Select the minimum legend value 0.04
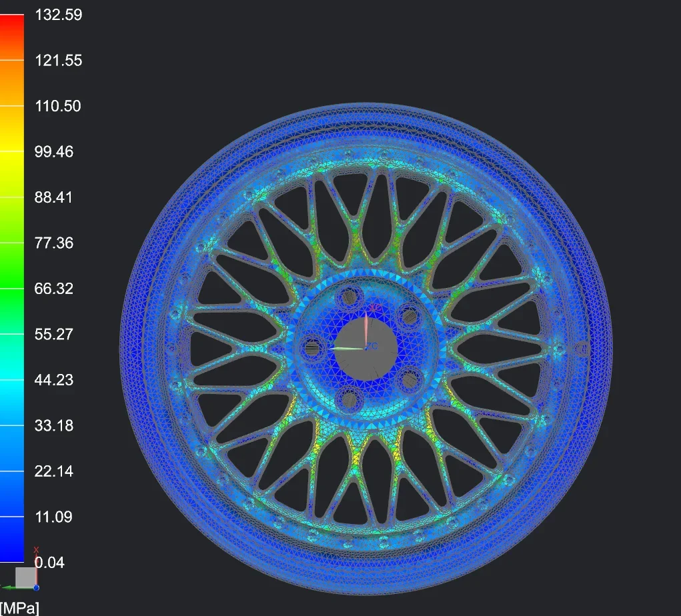 click(49, 563)
